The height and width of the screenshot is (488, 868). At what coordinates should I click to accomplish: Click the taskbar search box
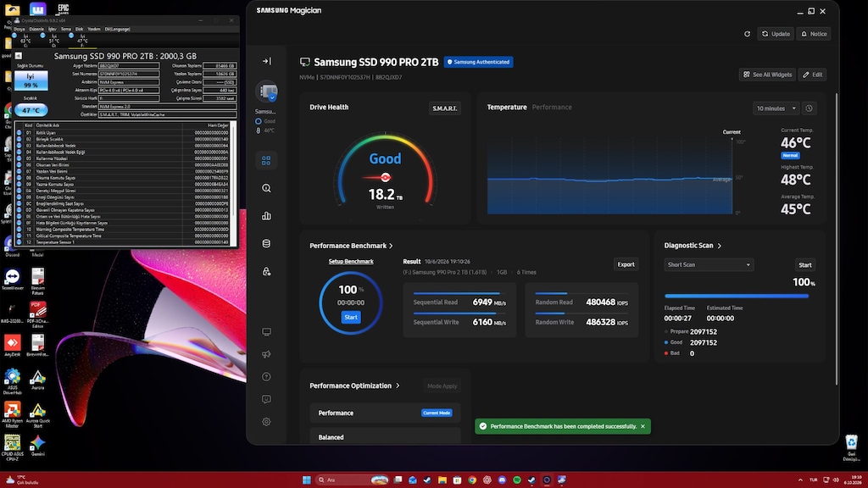(x=352, y=480)
